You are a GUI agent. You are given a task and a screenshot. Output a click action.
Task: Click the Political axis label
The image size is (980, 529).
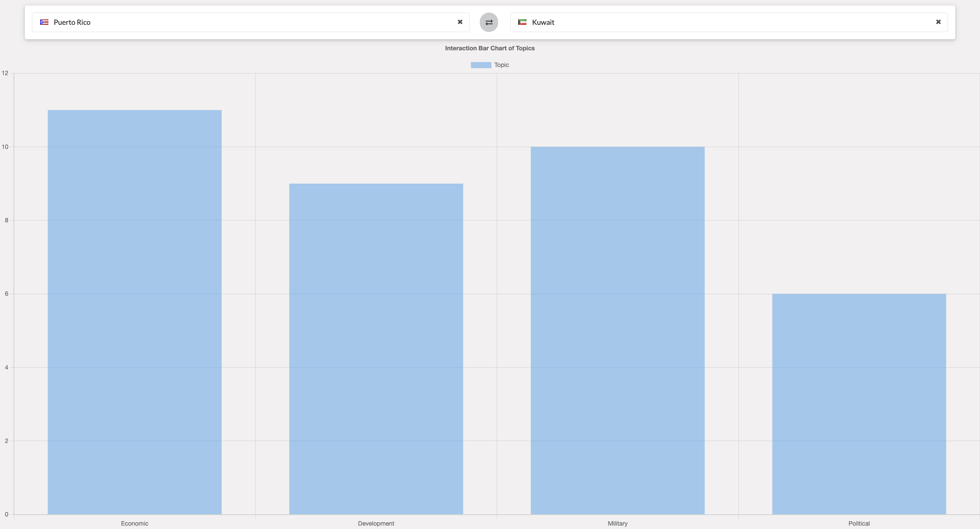[859, 523]
